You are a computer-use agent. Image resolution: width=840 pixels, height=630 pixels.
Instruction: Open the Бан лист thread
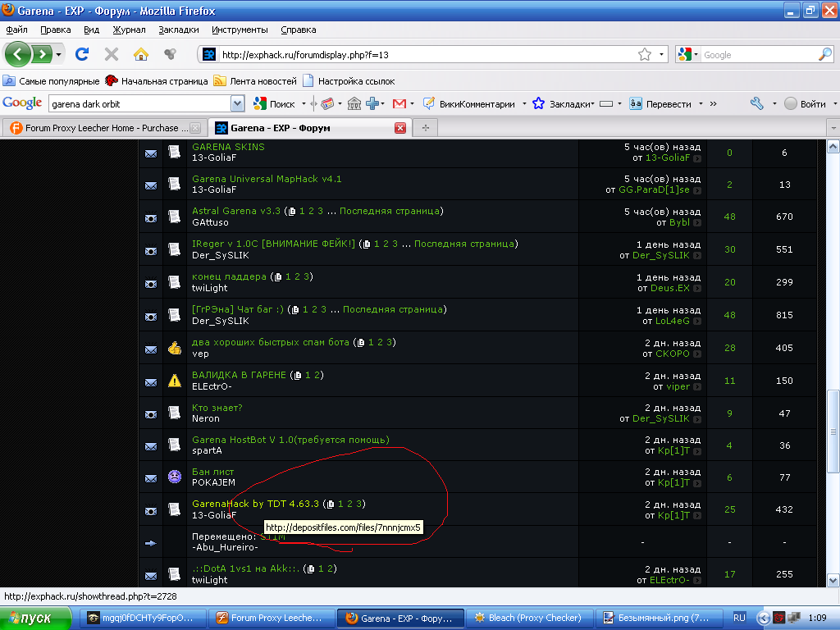[212, 472]
